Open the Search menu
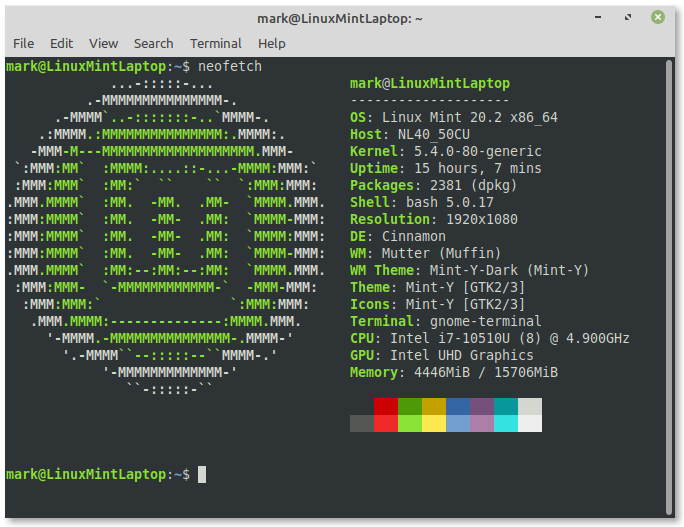Viewport: 684px width, 527px height. (154, 44)
